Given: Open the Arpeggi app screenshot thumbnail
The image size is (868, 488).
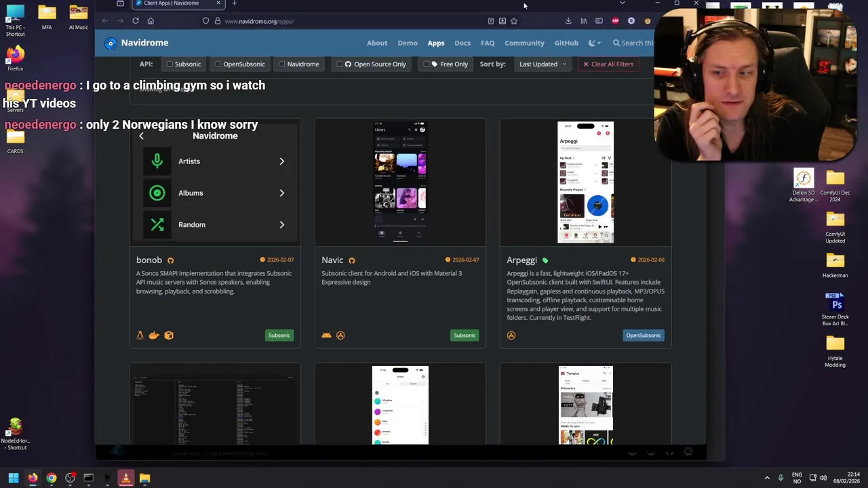Looking at the screenshot, I should coord(586,182).
